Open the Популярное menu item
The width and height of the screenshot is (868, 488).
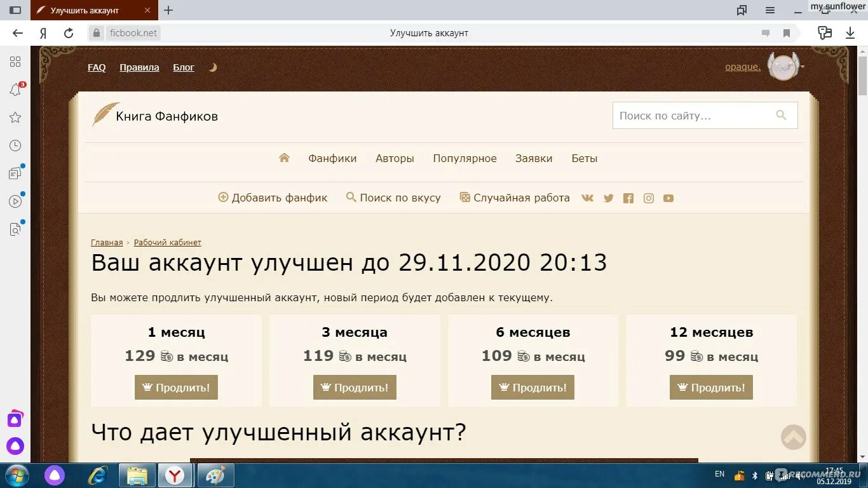point(465,159)
